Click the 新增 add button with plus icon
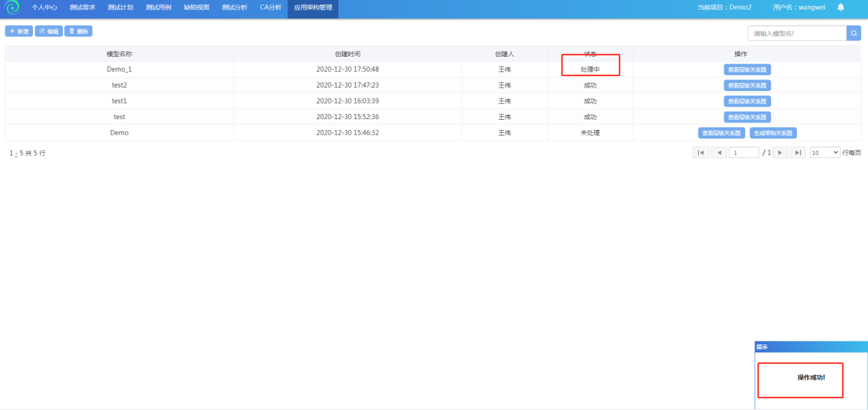This screenshot has width=868, height=410. 19,31
